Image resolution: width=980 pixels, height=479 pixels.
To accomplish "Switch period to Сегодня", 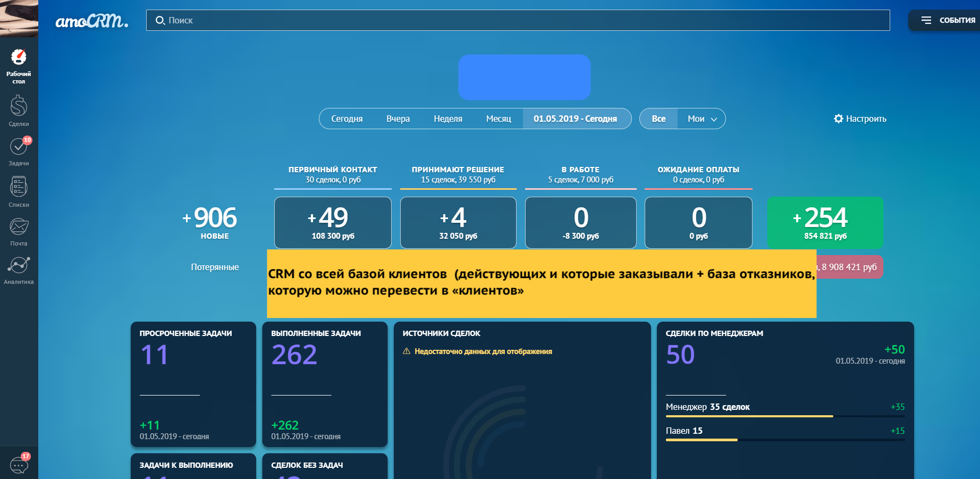I will (347, 119).
